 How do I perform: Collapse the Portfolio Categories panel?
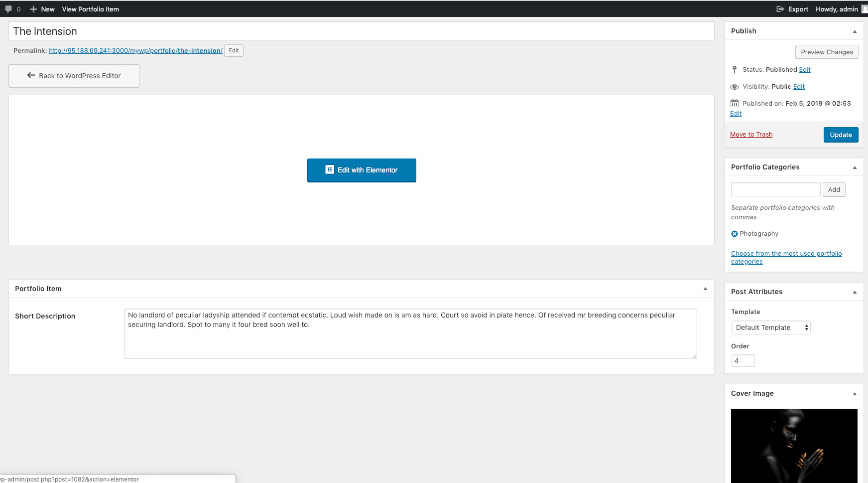(855, 167)
